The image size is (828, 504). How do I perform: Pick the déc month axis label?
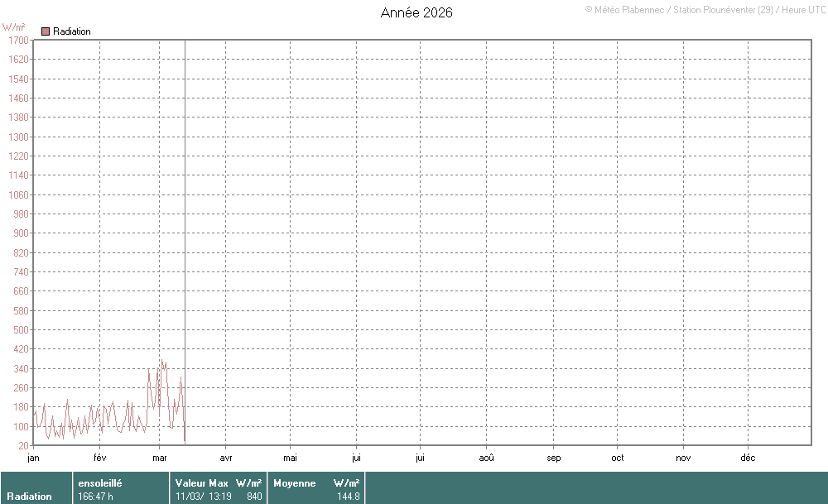pos(748,458)
